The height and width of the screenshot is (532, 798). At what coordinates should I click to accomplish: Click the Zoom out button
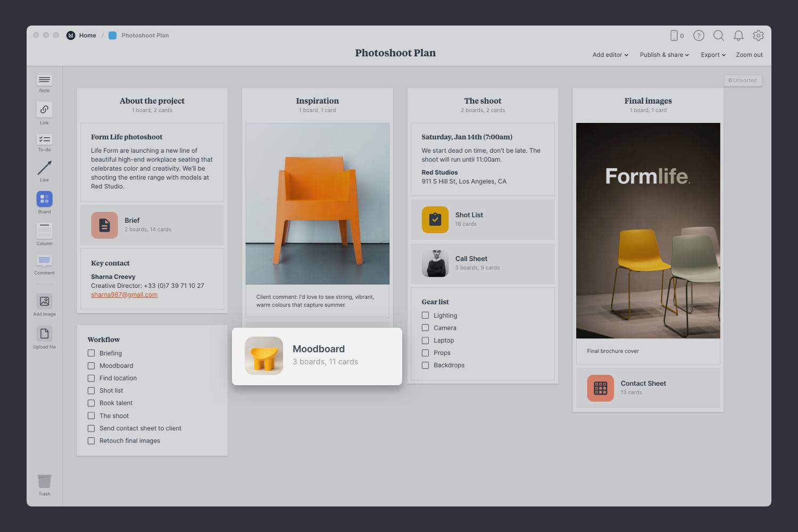[x=749, y=55]
